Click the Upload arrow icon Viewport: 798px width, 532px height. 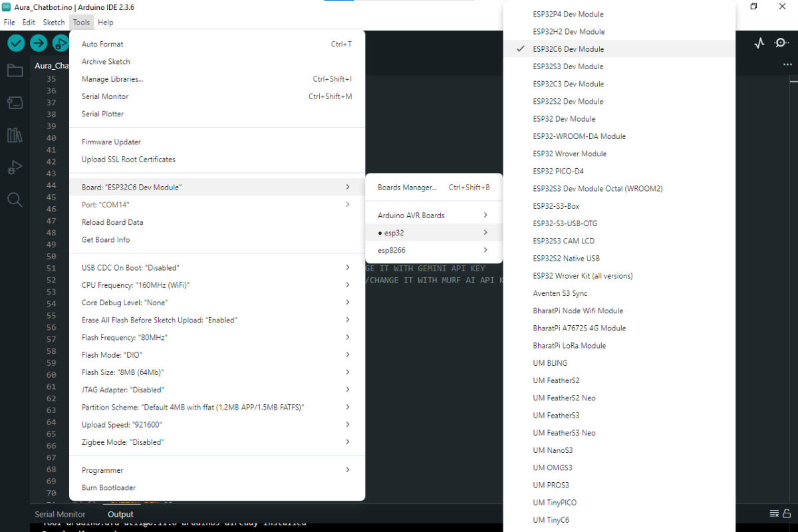(39, 43)
